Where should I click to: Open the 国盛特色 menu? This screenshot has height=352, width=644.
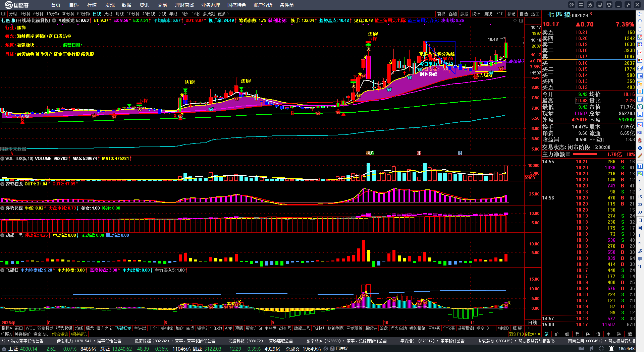pos(237,5)
